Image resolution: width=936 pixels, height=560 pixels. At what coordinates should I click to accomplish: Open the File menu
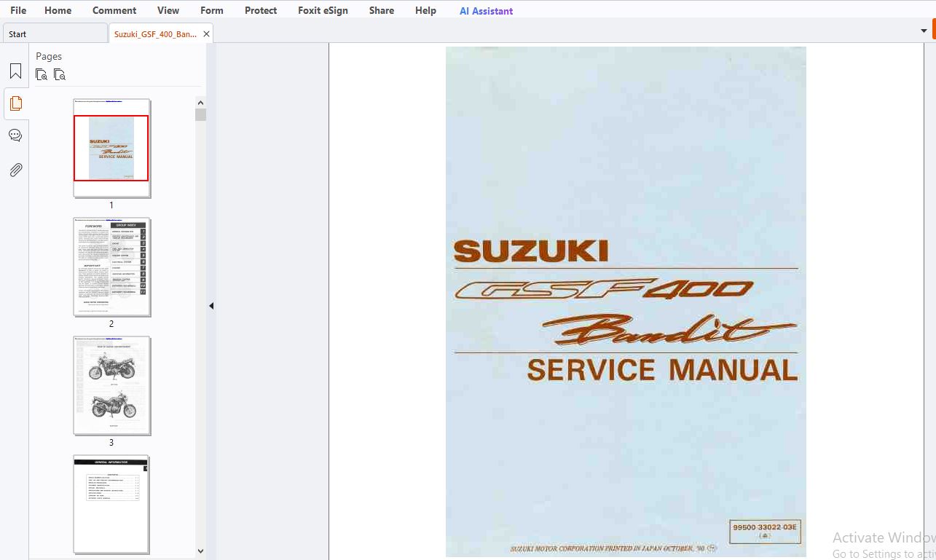click(18, 10)
